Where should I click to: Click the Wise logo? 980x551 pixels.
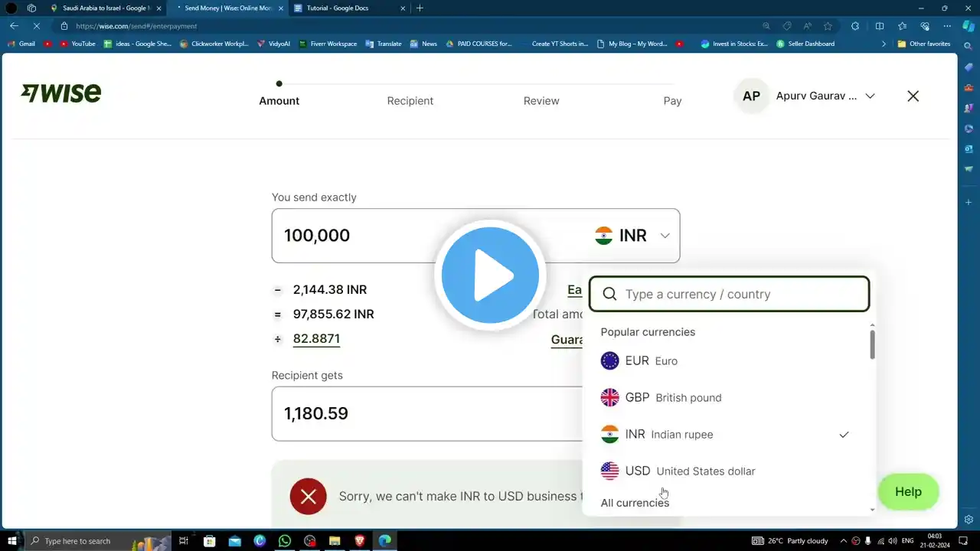pos(61,93)
